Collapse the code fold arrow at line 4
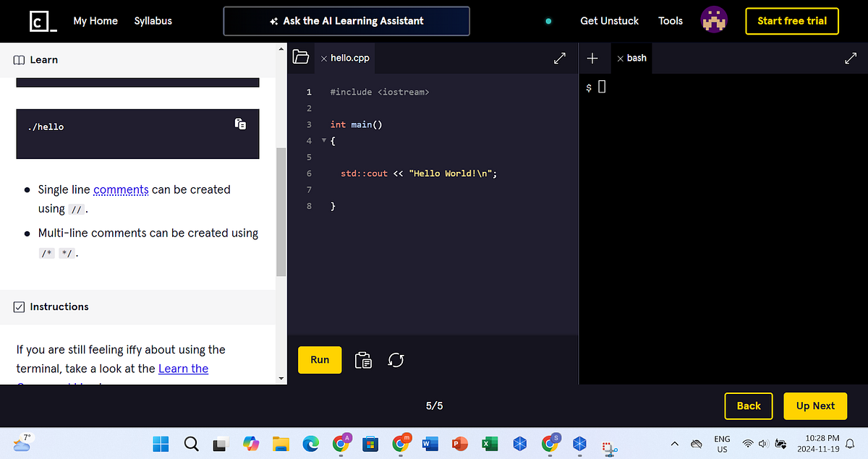The width and height of the screenshot is (868, 459). tap(324, 141)
